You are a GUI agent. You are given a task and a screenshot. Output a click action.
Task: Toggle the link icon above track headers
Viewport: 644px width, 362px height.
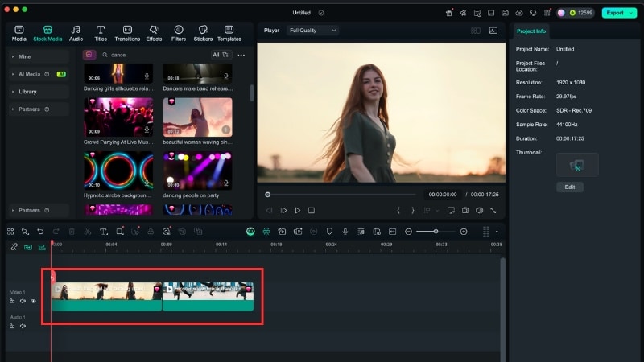[14, 247]
